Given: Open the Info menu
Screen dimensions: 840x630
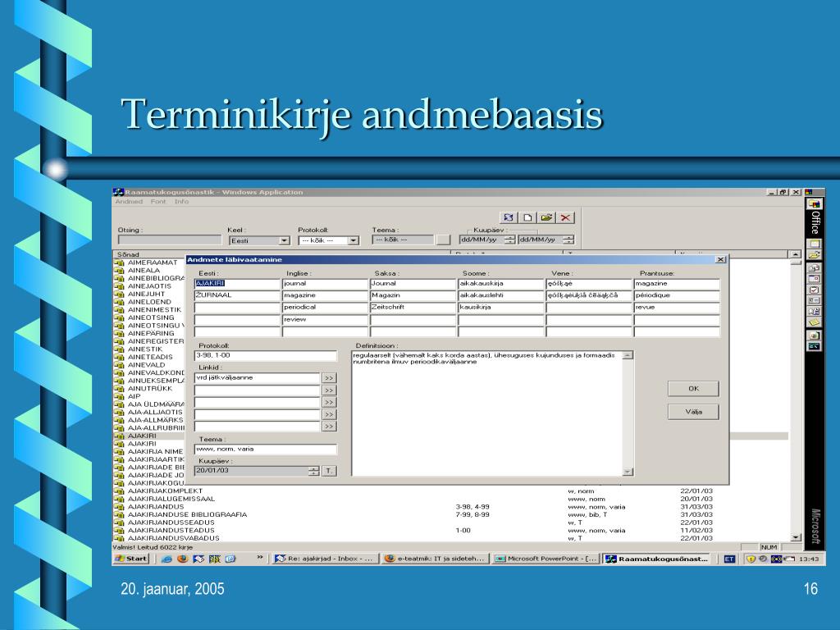Looking at the screenshot, I should pyautogui.click(x=181, y=202).
